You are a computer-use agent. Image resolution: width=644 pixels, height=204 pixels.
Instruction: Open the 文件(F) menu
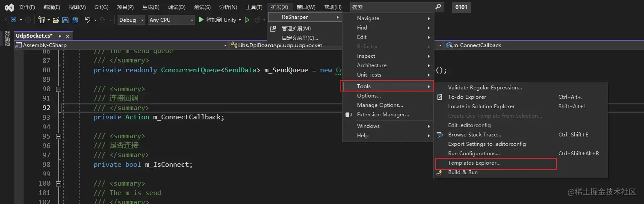point(27,7)
